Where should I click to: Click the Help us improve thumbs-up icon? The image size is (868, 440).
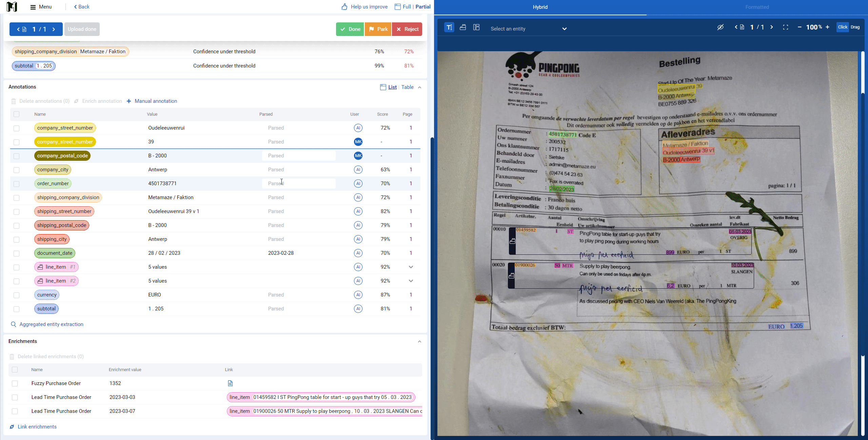(344, 7)
